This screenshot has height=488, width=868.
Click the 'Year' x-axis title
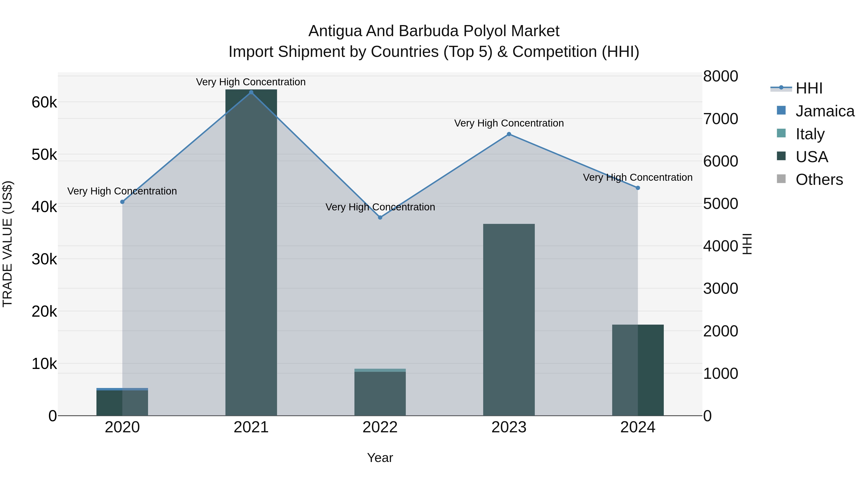380,458
